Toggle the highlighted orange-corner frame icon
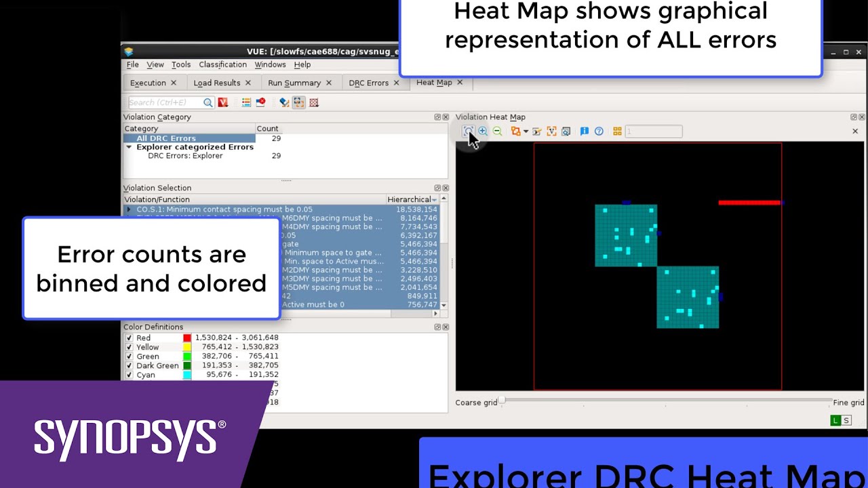The height and width of the screenshot is (488, 868). pos(298,102)
